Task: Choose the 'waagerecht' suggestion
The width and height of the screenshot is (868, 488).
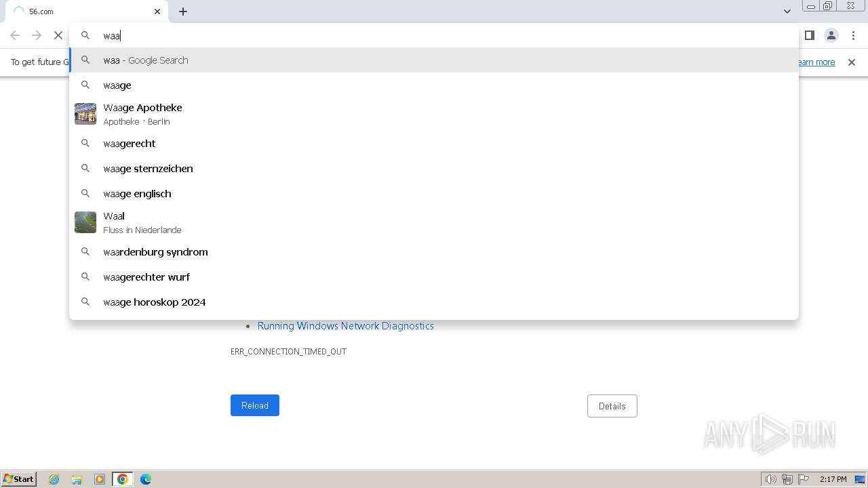Action: point(434,144)
